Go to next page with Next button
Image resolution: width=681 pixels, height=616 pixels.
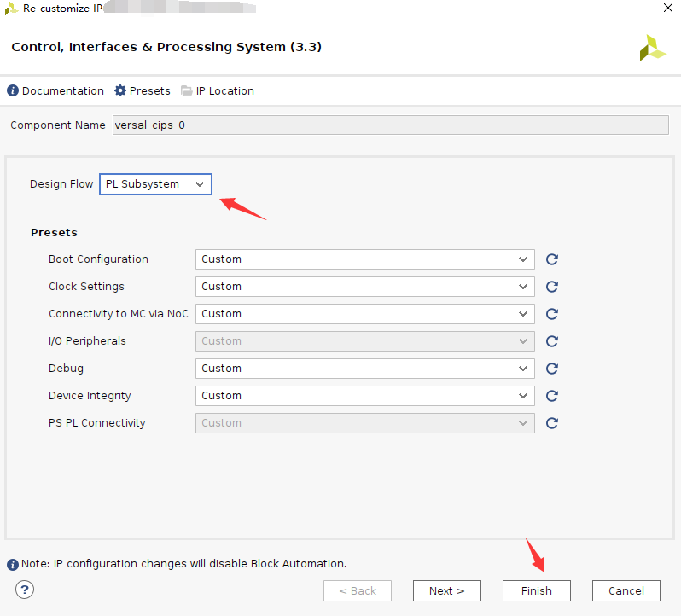pos(447,590)
